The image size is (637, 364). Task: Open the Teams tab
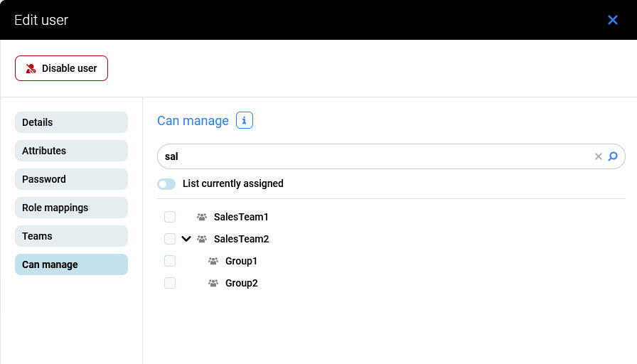[71, 236]
